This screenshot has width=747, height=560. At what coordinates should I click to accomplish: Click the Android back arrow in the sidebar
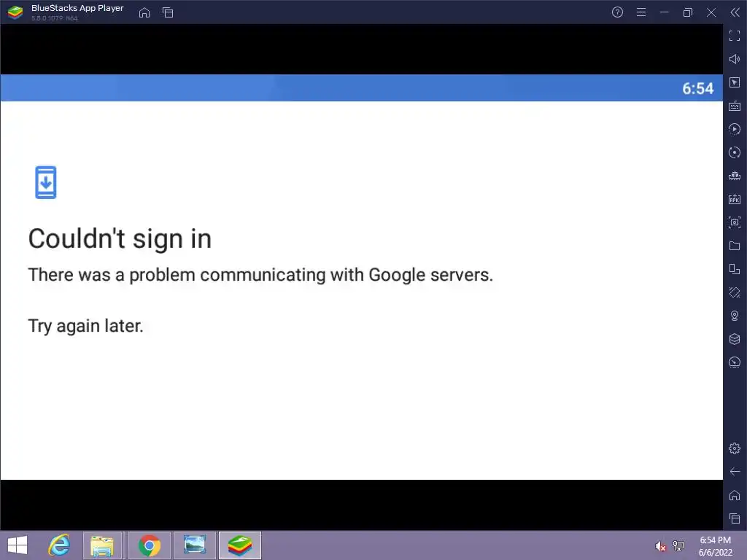(x=735, y=472)
